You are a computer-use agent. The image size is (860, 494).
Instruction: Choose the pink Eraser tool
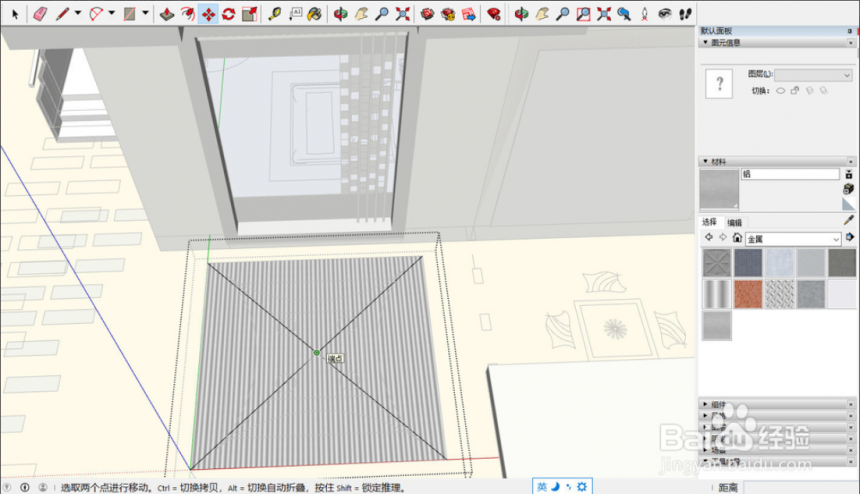40,14
